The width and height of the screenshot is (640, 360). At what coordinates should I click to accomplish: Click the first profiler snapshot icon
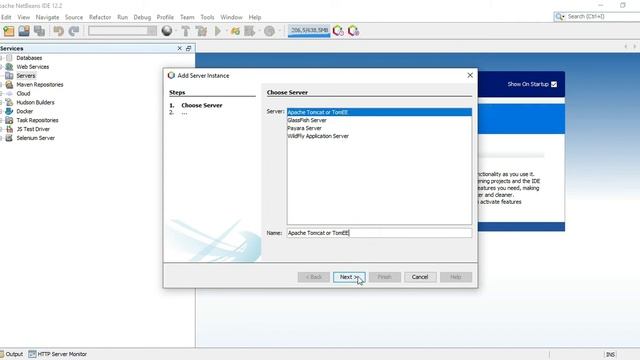338,31
